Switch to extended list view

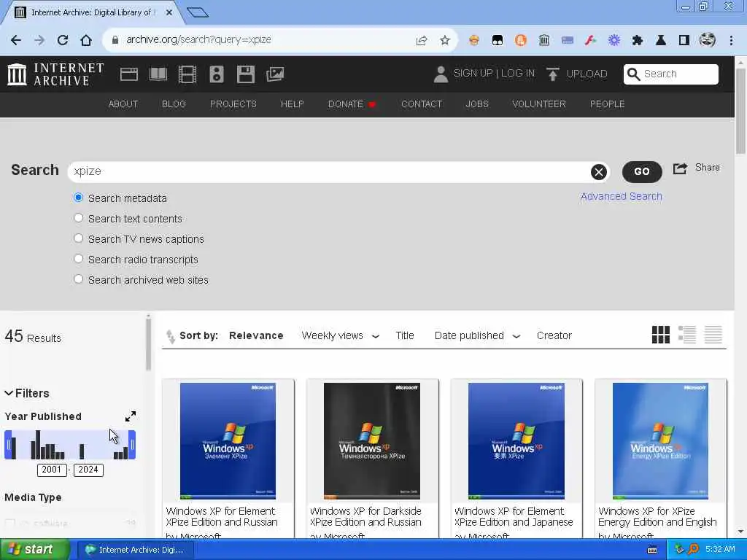[x=687, y=335]
